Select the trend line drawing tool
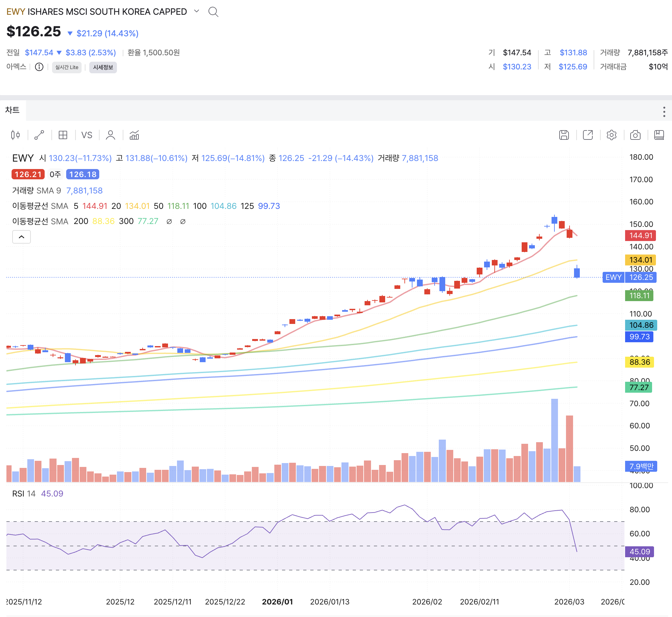Image resolution: width=672 pixels, height=617 pixels. (40, 135)
